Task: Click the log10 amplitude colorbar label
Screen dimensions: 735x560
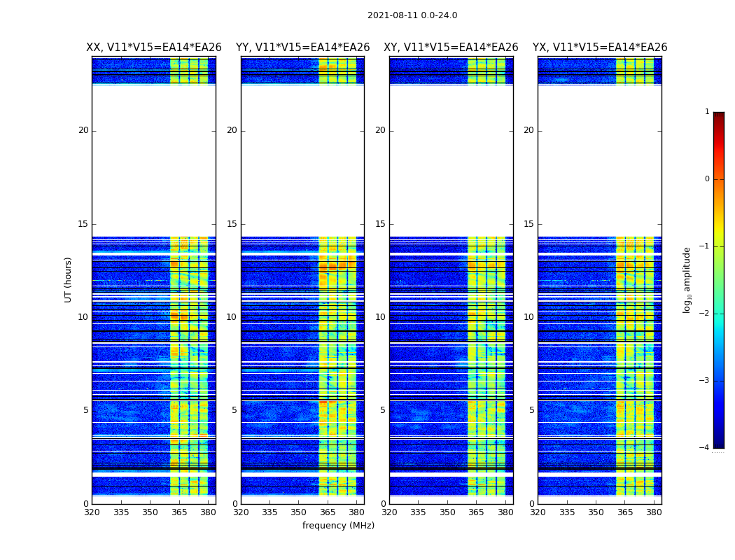Action: 687,280
